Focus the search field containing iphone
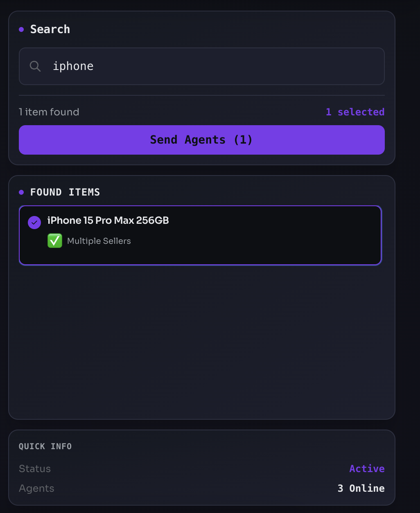Image resolution: width=420 pixels, height=513 pixels. [201, 66]
